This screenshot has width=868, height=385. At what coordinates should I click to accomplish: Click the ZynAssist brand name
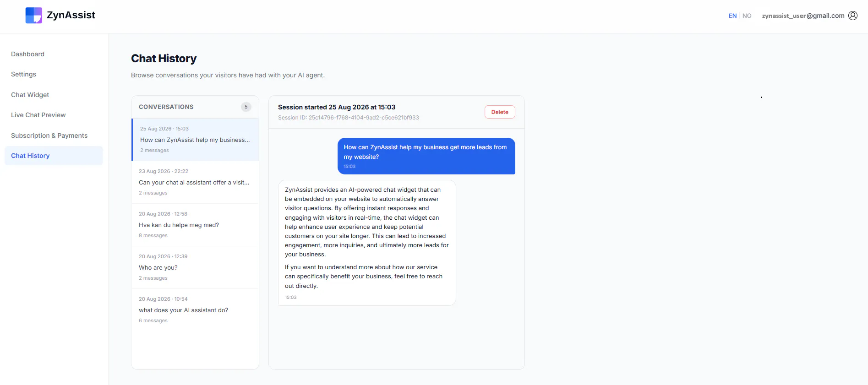pos(71,15)
